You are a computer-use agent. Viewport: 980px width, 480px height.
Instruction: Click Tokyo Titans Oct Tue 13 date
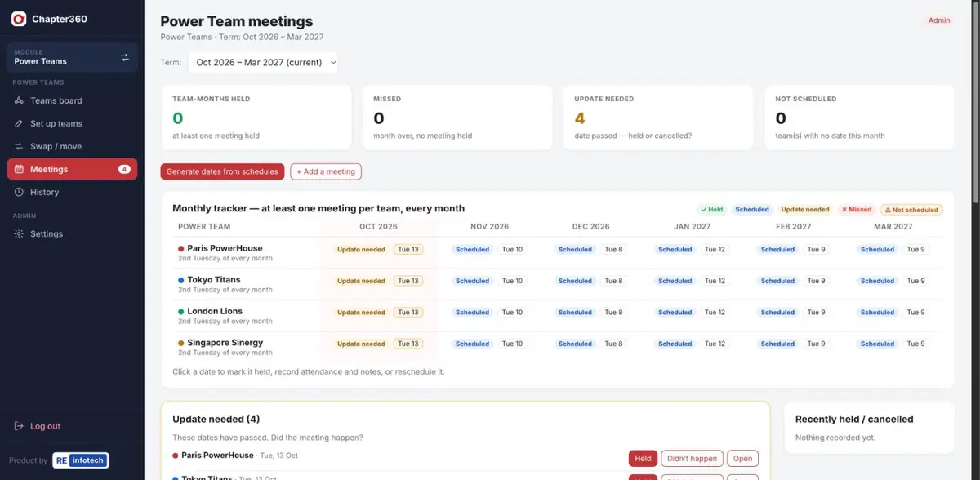click(x=408, y=281)
